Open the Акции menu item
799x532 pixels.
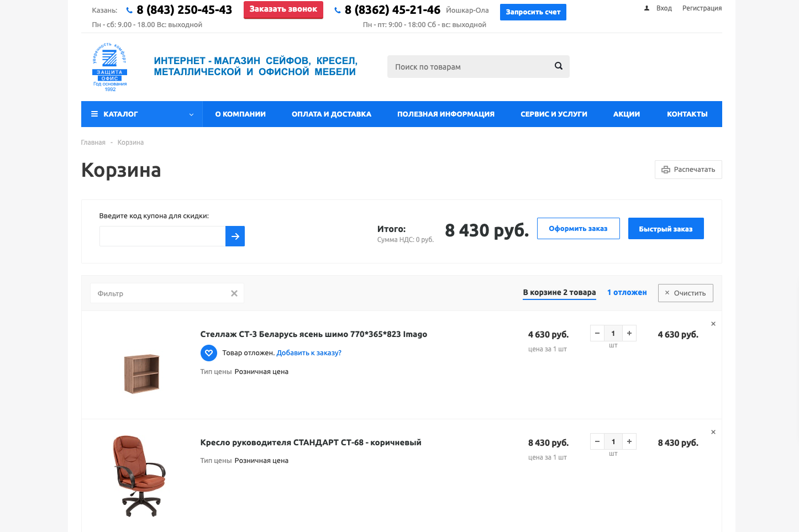click(x=627, y=114)
